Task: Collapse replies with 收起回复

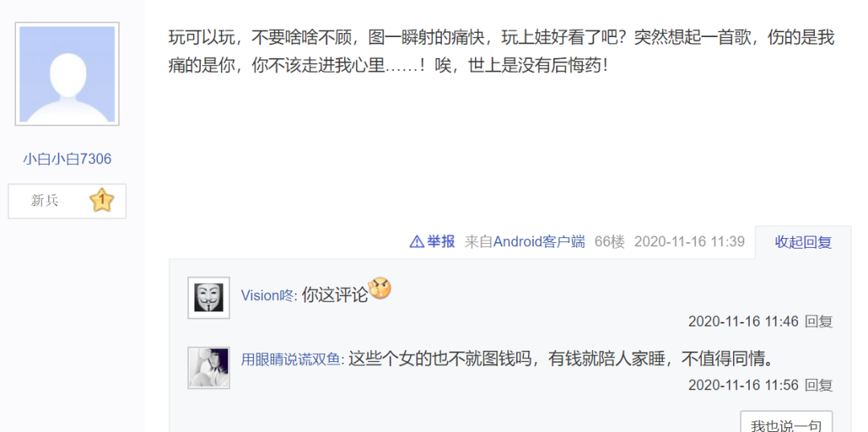Action: click(803, 242)
